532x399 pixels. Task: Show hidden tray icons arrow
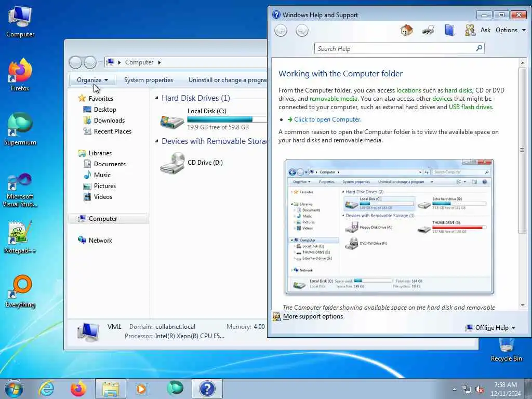tap(454, 390)
